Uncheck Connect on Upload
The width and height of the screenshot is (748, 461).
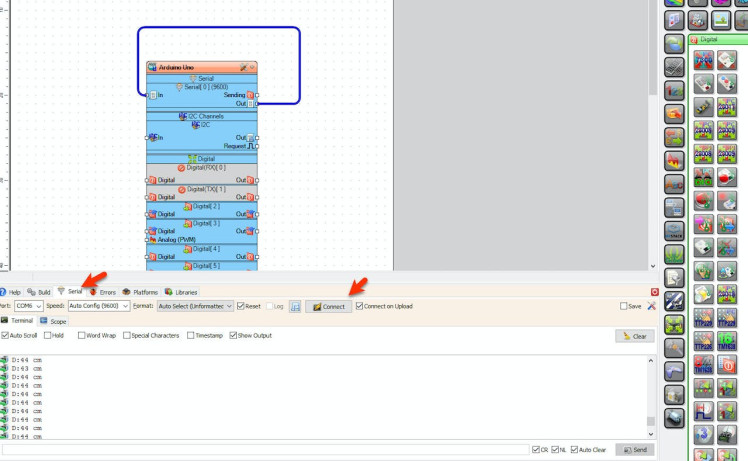point(360,306)
